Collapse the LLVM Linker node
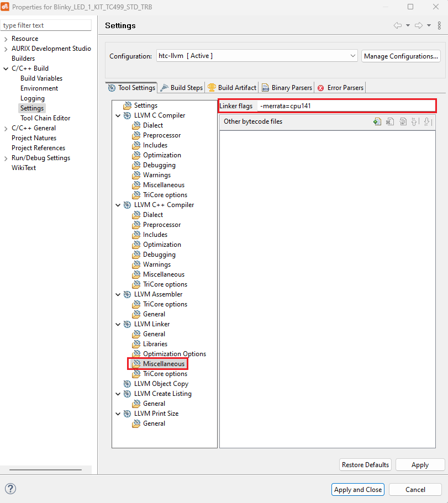This screenshot has width=448, height=503. tap(118, 324)
